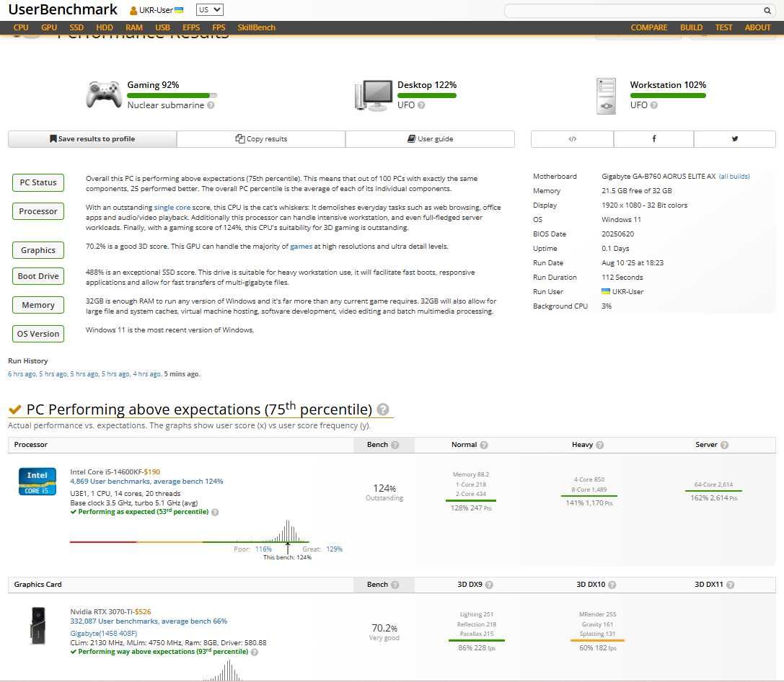Click the OS Version section button
784x682 pixels.
pyautogui.click(x=38, y=334)
